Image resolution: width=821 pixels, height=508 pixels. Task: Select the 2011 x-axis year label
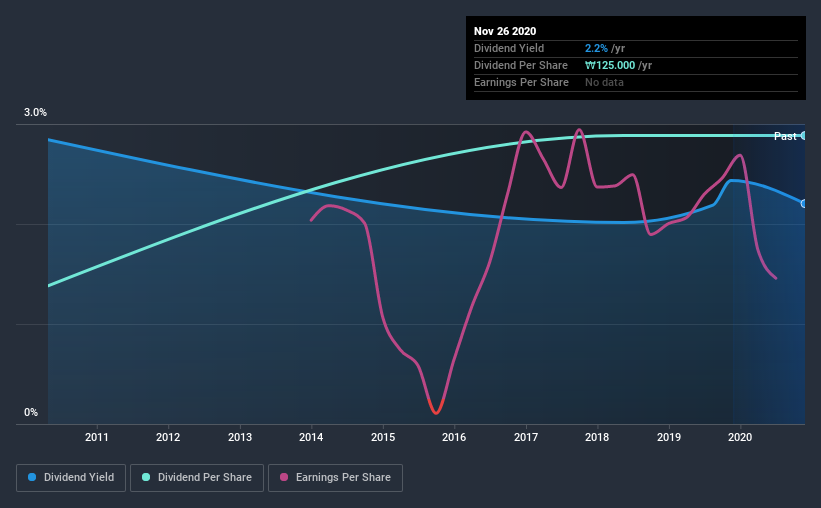[97, 437]
